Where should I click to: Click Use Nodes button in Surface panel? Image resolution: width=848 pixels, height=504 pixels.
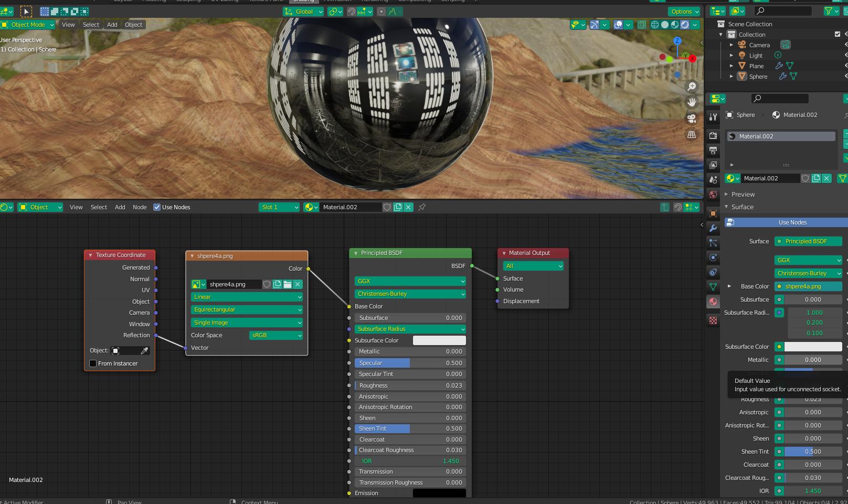(786, 222)
